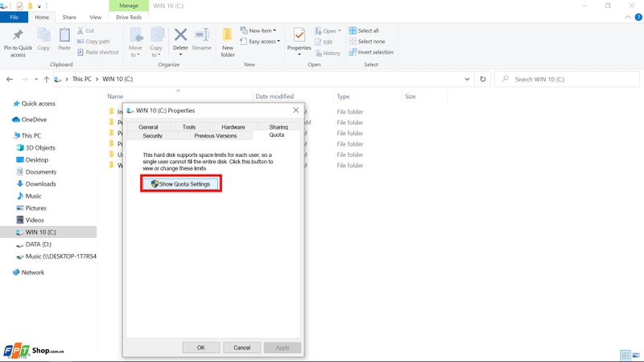Go up one folder level

(x=47, y=79)
